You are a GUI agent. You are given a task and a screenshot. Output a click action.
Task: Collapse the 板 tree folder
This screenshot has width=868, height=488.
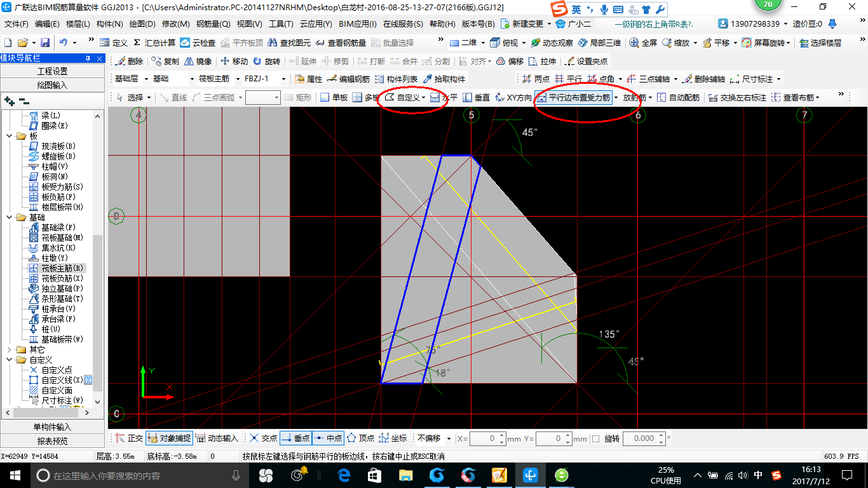point(10,136)
